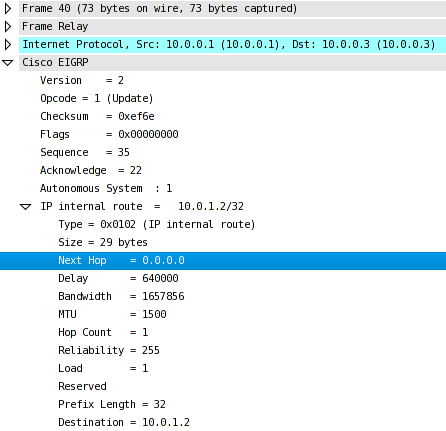Expand the Frame 40 tree node
Viewport: 446px width, 431px height.
(8, 8)
